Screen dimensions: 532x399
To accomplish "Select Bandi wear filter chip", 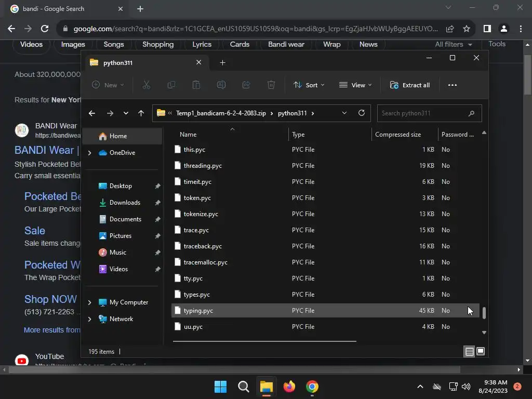I will 286,45.
